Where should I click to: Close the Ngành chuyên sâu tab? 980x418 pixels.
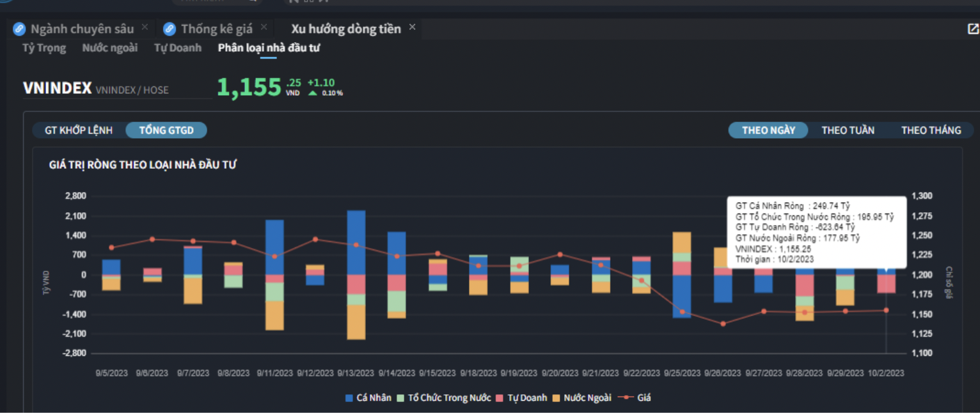145,27
